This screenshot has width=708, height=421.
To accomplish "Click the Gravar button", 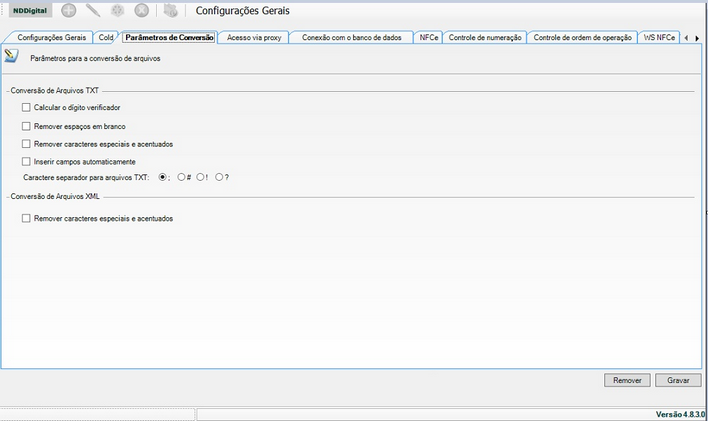I will (678, 380).
